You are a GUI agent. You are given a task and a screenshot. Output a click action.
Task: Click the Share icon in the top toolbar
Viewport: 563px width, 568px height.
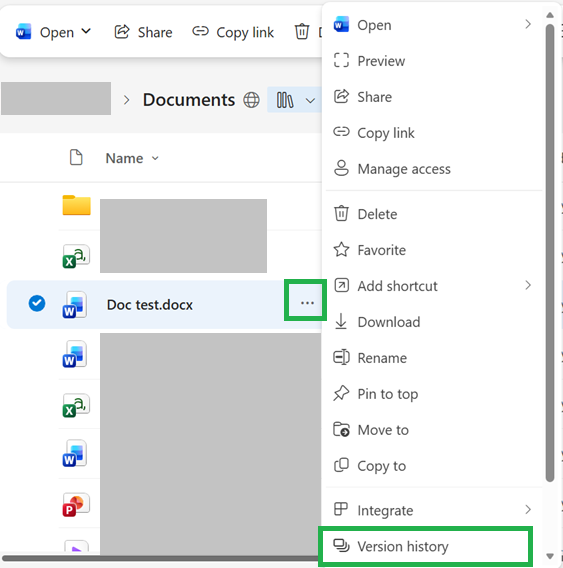click(122, 32)
